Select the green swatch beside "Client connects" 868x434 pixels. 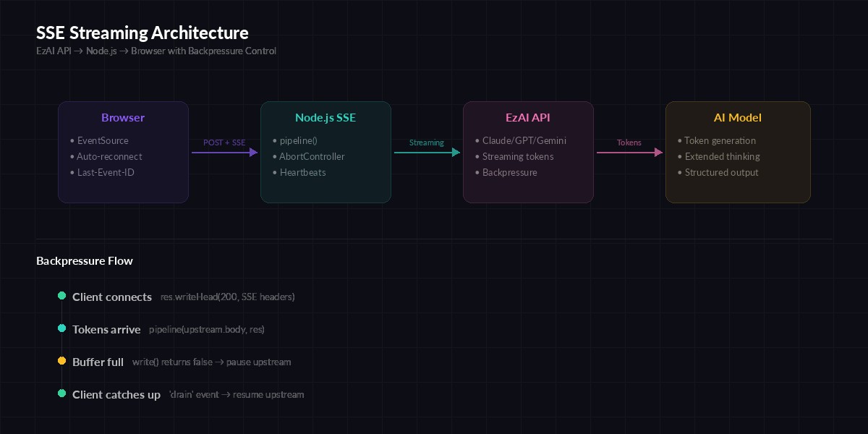[x=62, y=295]
